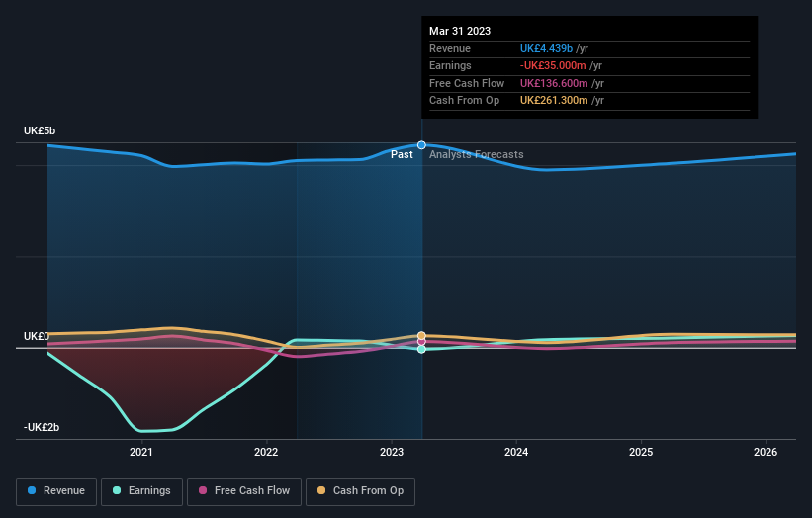Click the 2022 x-axis label
The image size is (812, 518).
[266, 452]
